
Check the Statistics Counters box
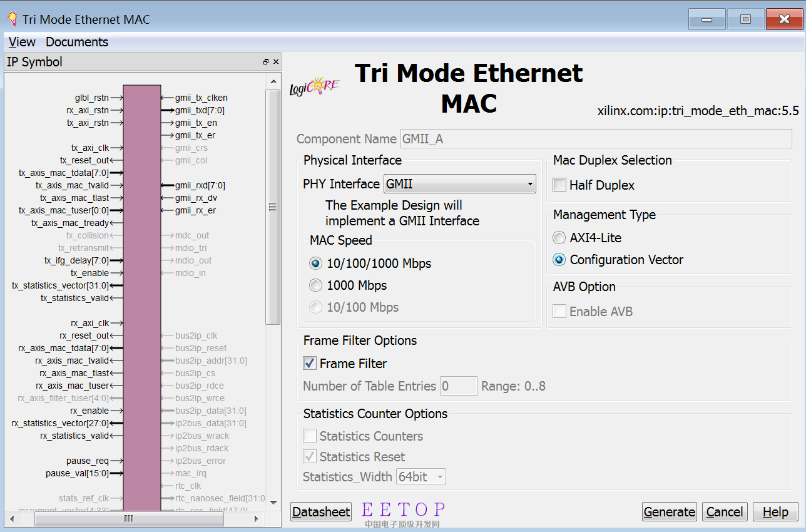coord(310,436)
